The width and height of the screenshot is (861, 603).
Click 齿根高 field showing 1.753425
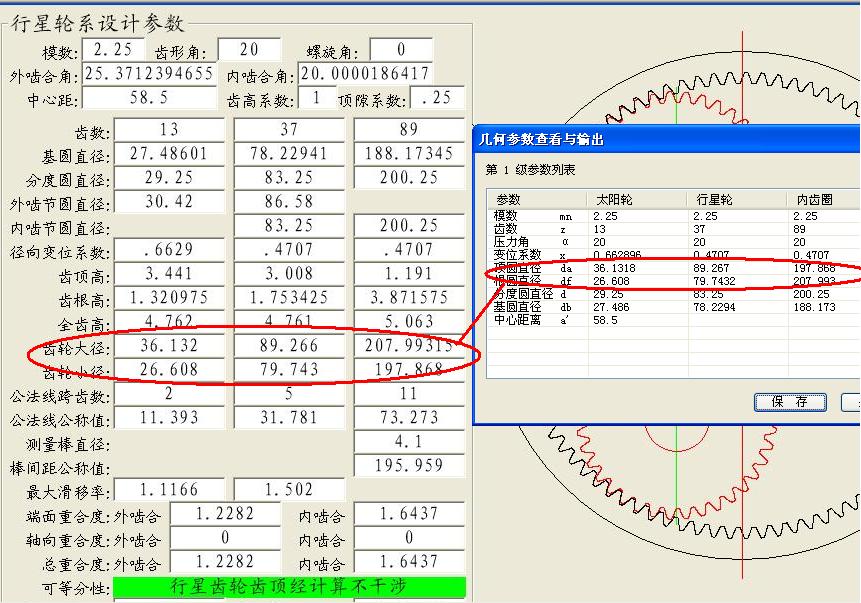tap(289, 298)
